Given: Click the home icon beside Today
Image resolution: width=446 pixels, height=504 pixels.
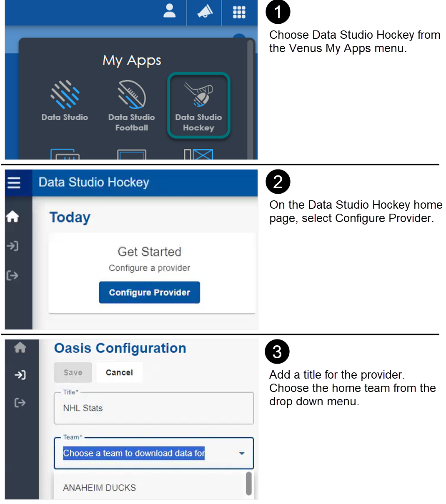Looking at the screenshot, I should pos(13,217).
